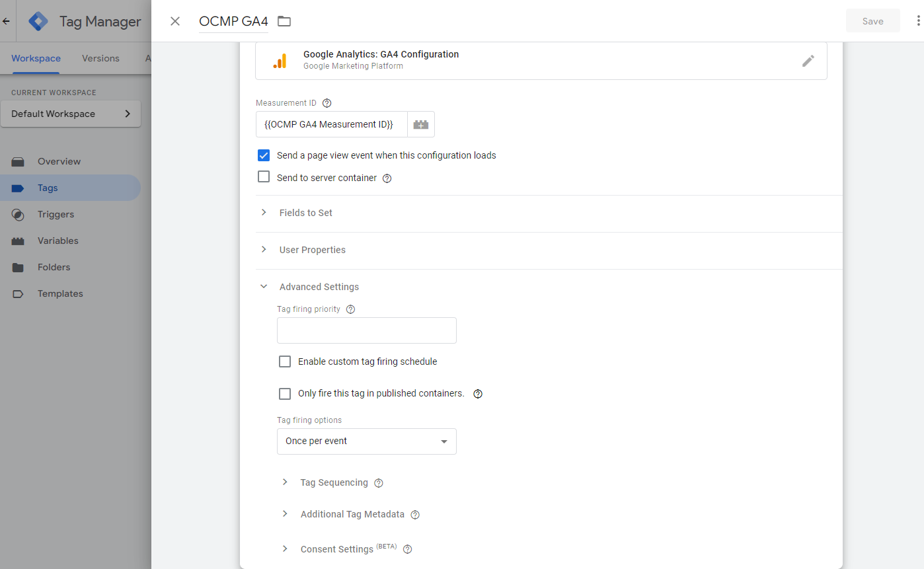Viewport: 924px width, 569px height.
Task: Open the three-dot more options menu
Action: (x=918, y=21)
